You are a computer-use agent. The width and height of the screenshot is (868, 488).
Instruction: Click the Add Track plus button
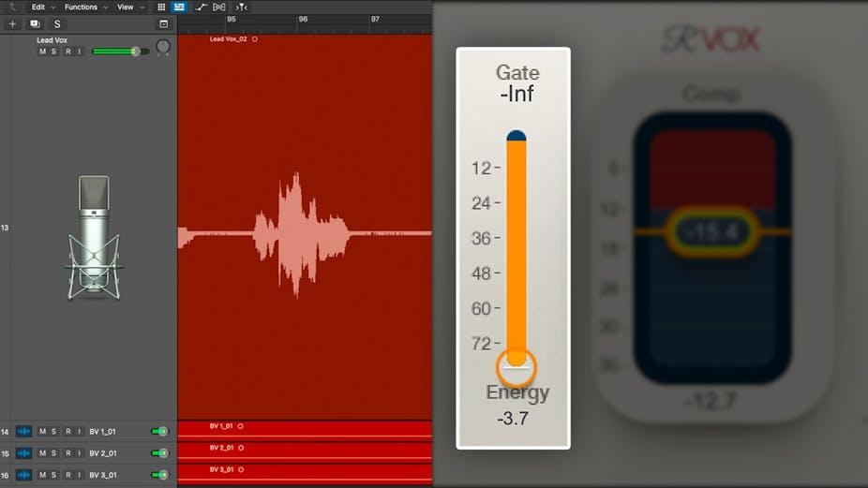(x=13, y=23)
